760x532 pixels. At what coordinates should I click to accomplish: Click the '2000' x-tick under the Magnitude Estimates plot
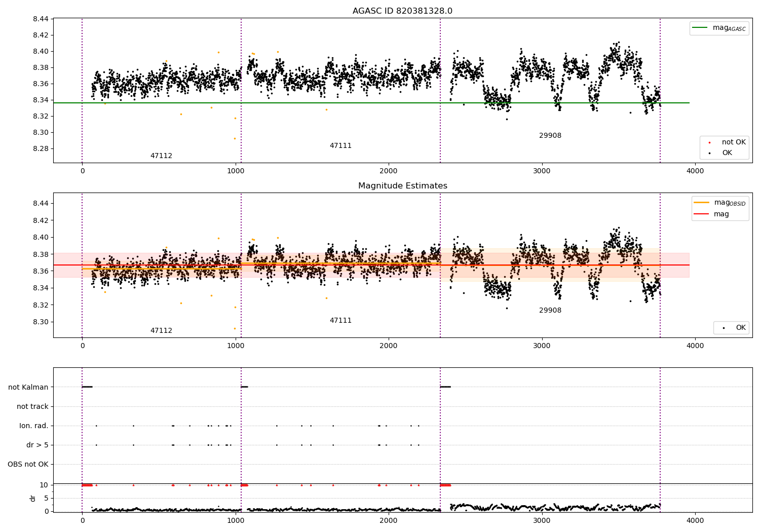point(389,346)
